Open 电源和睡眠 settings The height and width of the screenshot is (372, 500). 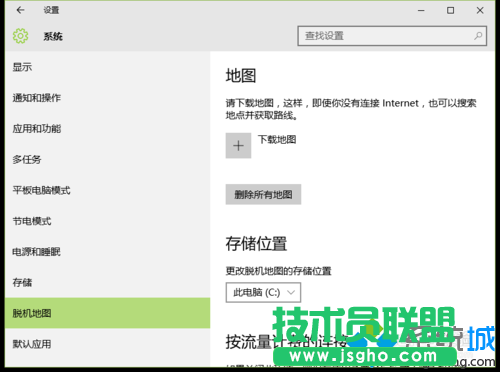pyautogui.click(x=107, y=252)
